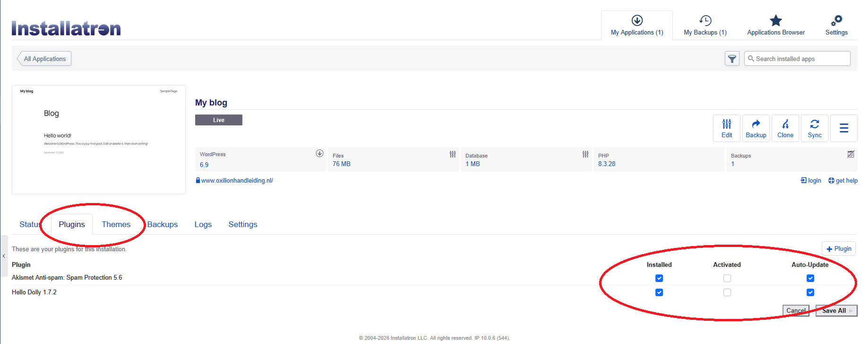The width and height of the screenshot is (868, 344).
Task: Open the top Settings gears tab
Action: tap(836, 26)
